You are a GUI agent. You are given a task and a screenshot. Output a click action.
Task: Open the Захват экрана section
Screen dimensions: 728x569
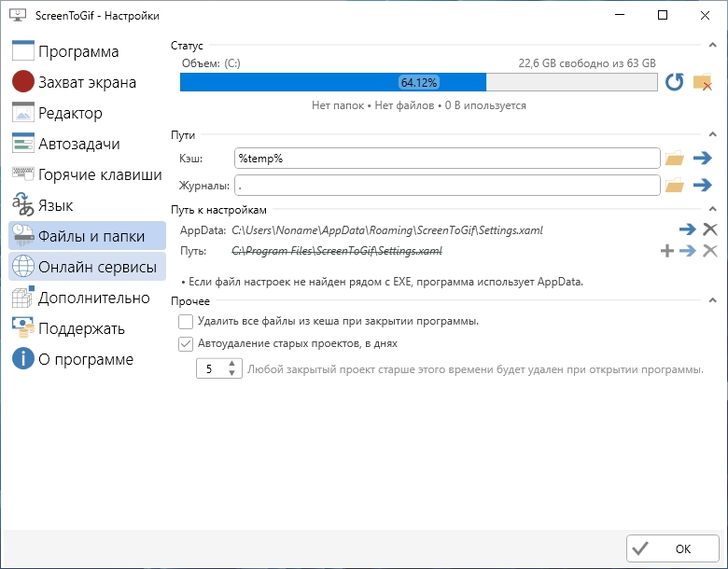[x=88, y=82]
